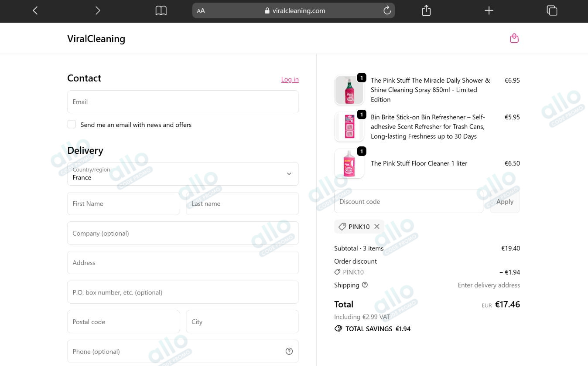Click the phone field help icon
The image size is (588, 366).
pyautogui.click(x=289, y=351)
